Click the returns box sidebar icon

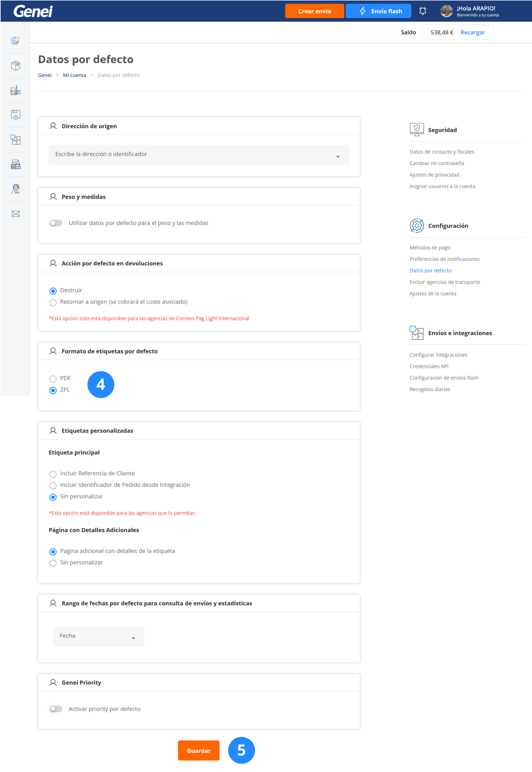pyautogui.click(x=15, y=115)
